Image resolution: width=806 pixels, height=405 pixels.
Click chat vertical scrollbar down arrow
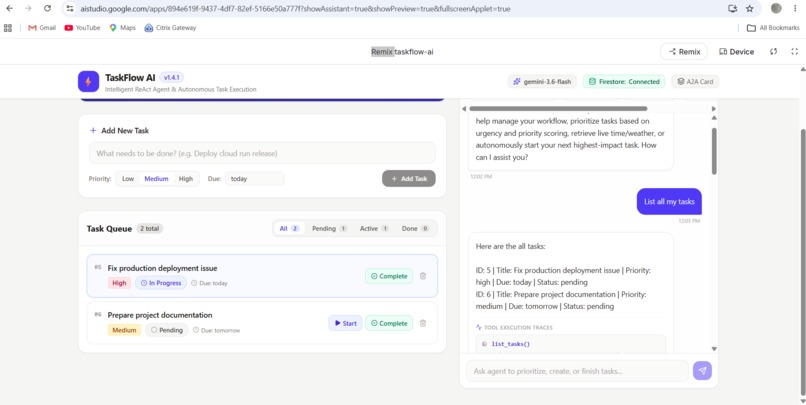713,349
